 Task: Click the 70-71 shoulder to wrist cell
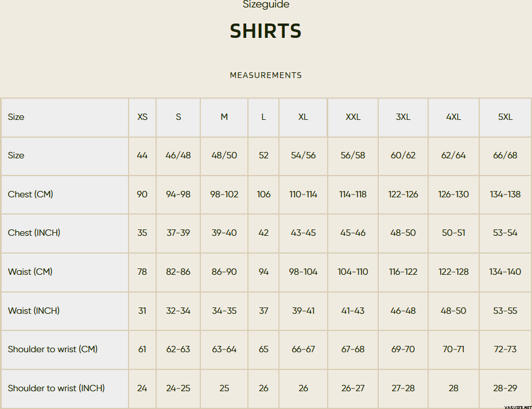coord(453,349)
